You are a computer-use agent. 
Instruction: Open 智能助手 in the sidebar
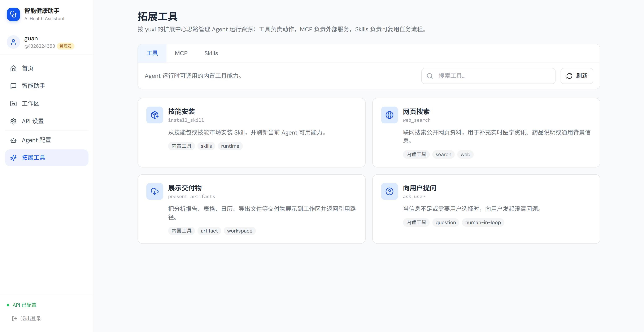pos(47,86)
